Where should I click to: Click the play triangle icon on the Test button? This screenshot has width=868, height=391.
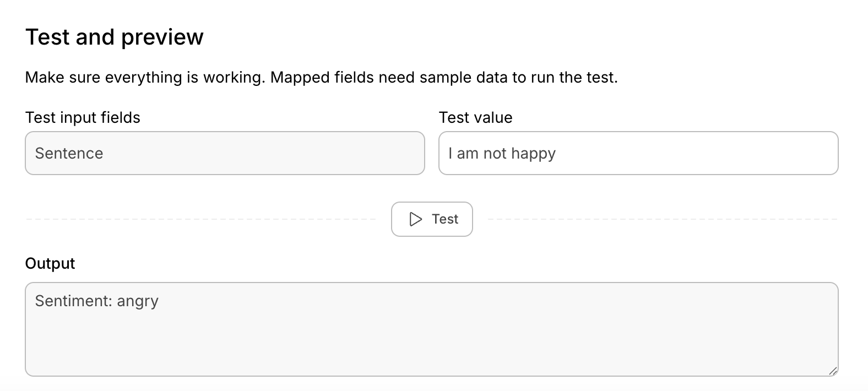point(416,219)
